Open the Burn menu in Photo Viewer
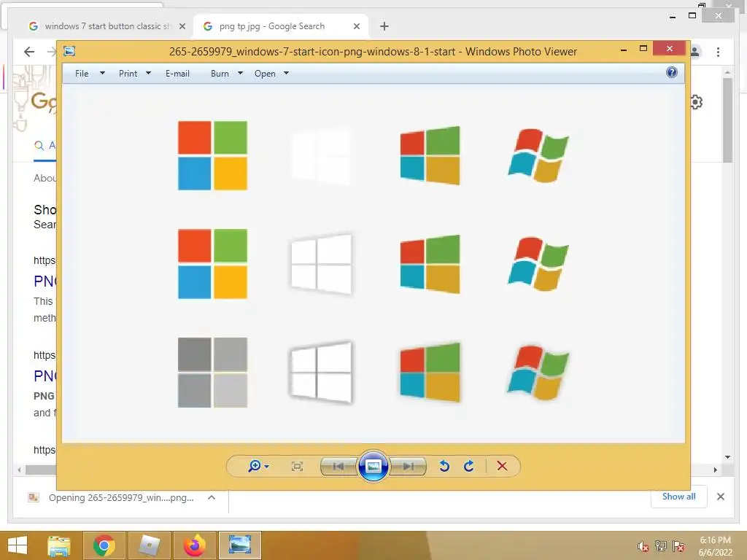 coord(220,74)
